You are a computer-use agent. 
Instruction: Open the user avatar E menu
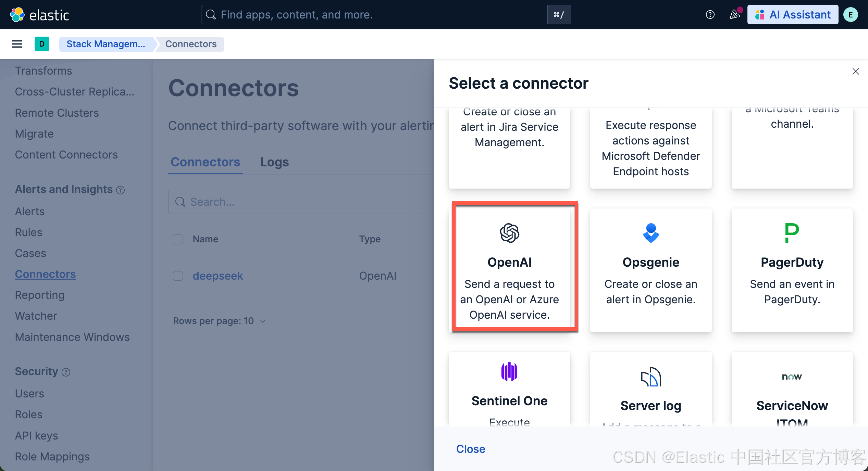point(851,15)
